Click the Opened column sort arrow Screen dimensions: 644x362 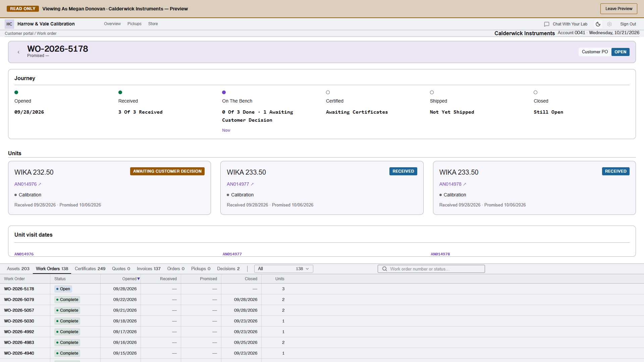pos(139,279)
